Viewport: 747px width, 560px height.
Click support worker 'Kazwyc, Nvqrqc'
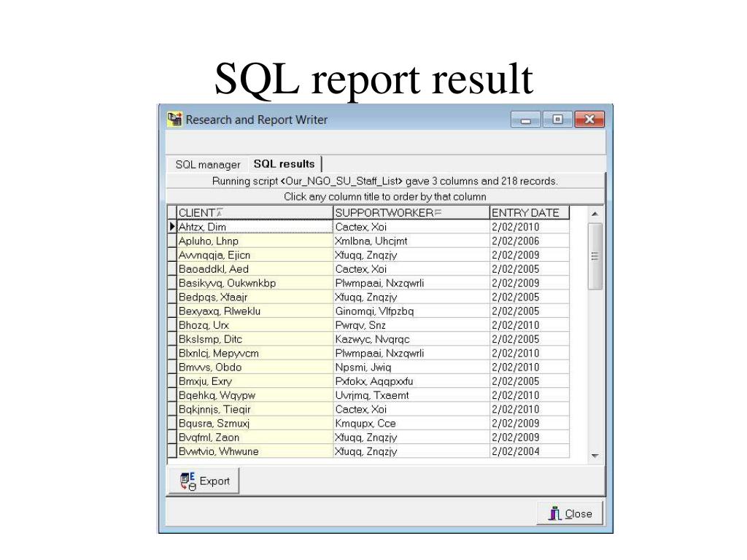coord(411,339)
